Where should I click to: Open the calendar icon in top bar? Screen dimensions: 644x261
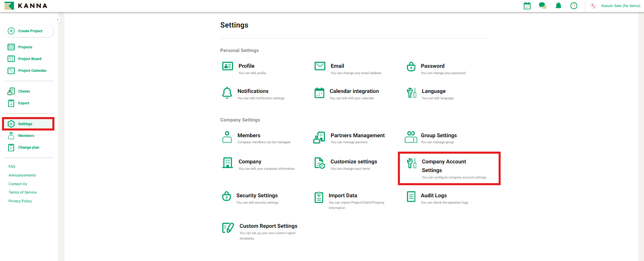click(527, 6)
